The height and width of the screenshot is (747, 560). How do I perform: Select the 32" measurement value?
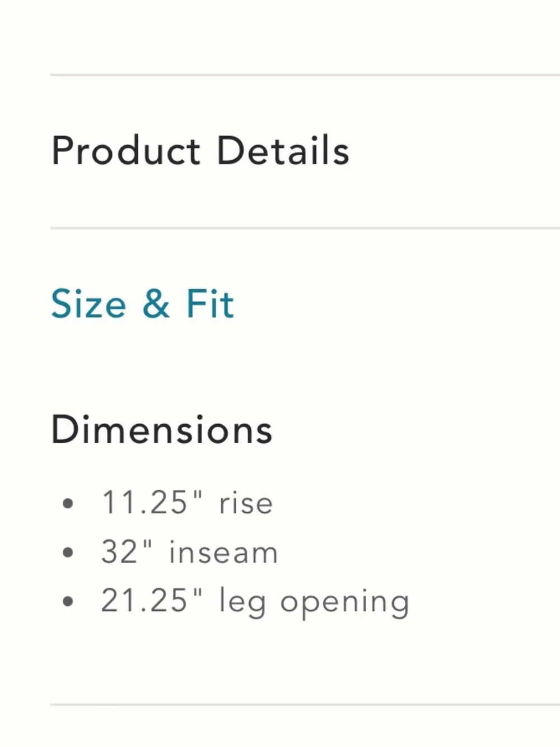pos(127,551)
